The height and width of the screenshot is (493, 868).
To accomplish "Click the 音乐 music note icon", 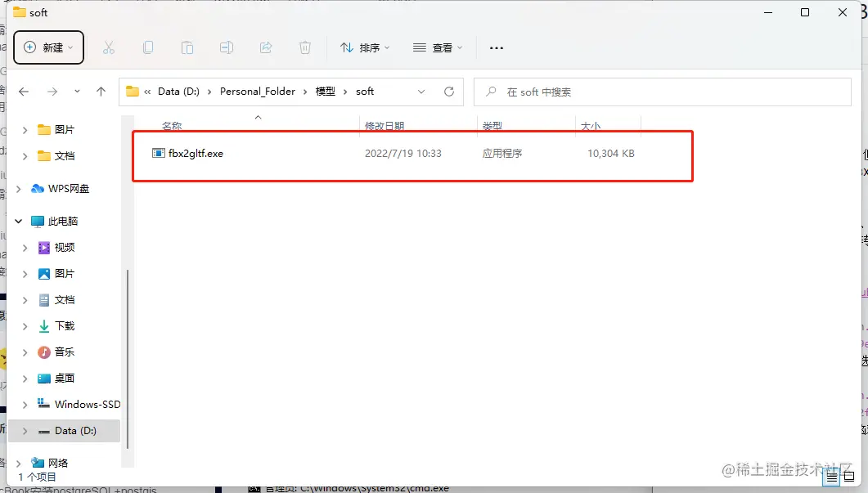I will click(43, 352).
